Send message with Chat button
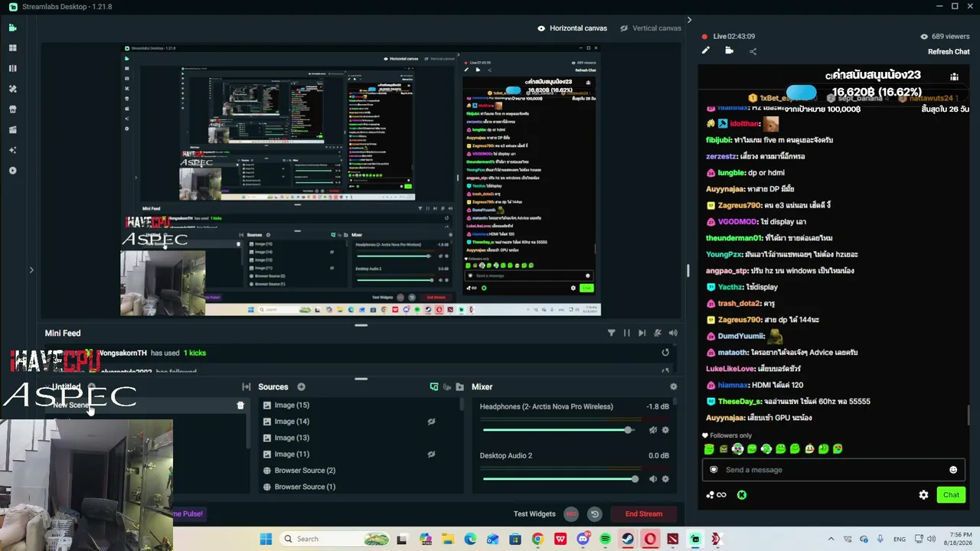Screen dimensions: 980x551 click(951, 495)
